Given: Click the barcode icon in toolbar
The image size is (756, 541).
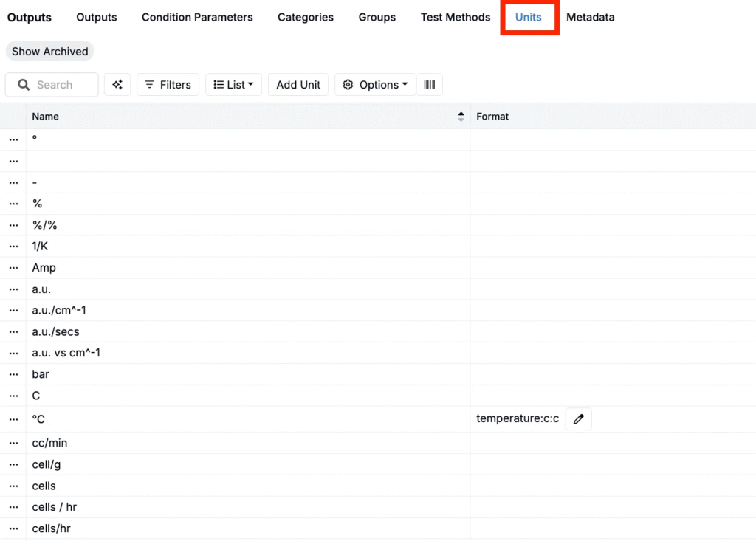Looking at the screenshot, I should [x=430, y=85].
